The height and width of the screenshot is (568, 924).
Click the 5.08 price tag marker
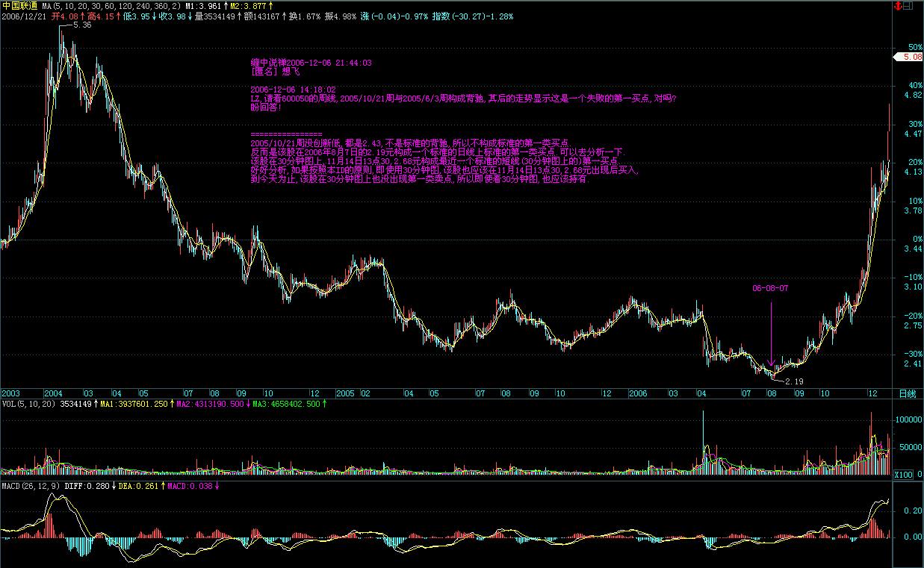click(909, 57)
